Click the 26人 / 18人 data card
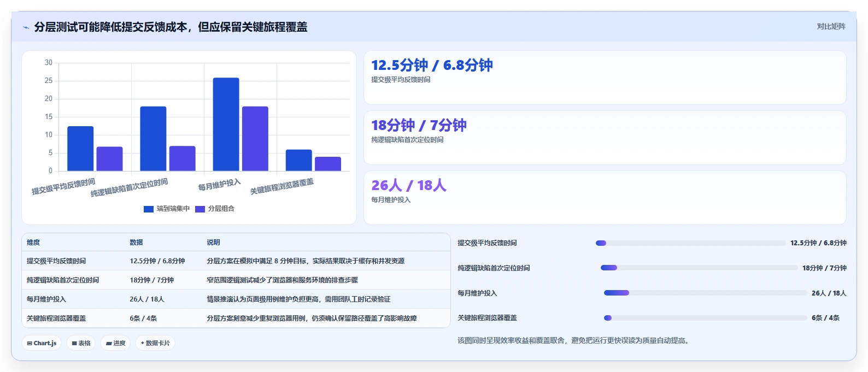The image size is (868, 372). pos(605,198)
